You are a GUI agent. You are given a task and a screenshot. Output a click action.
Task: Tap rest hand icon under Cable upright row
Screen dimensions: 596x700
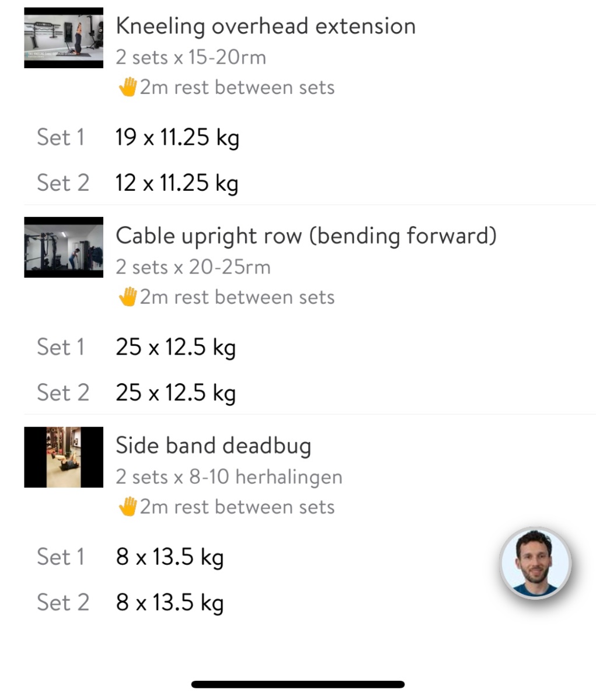pyautogui.click(x=128, y=297)
